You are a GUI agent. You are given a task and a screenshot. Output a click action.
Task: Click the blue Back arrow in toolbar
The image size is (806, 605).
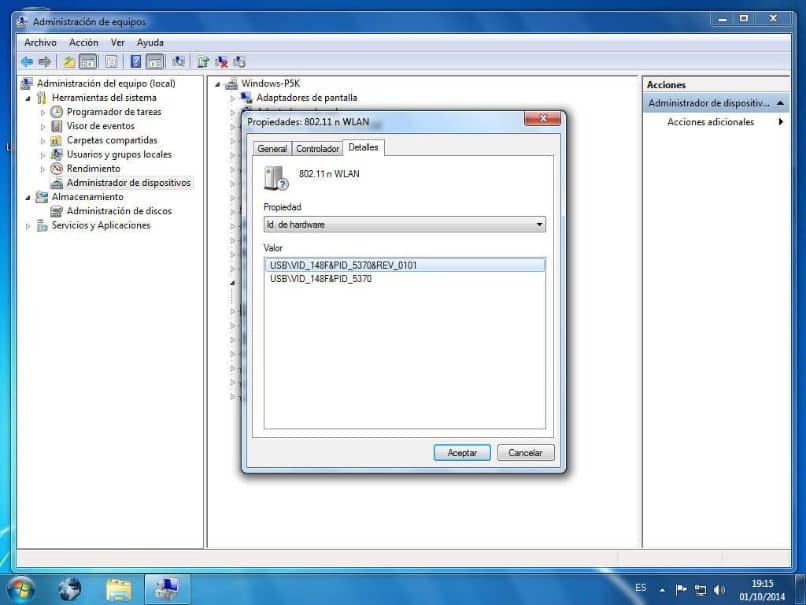click(x=27, y=62)
